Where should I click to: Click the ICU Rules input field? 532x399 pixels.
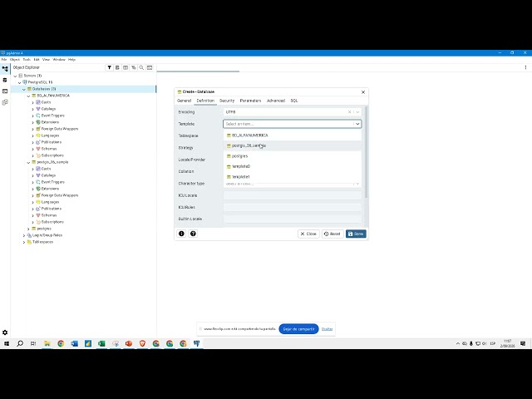pyautogui.click(x=292, y=207)
